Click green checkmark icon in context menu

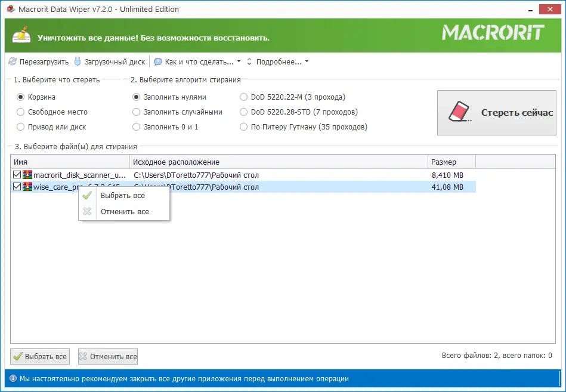(87, 195)
